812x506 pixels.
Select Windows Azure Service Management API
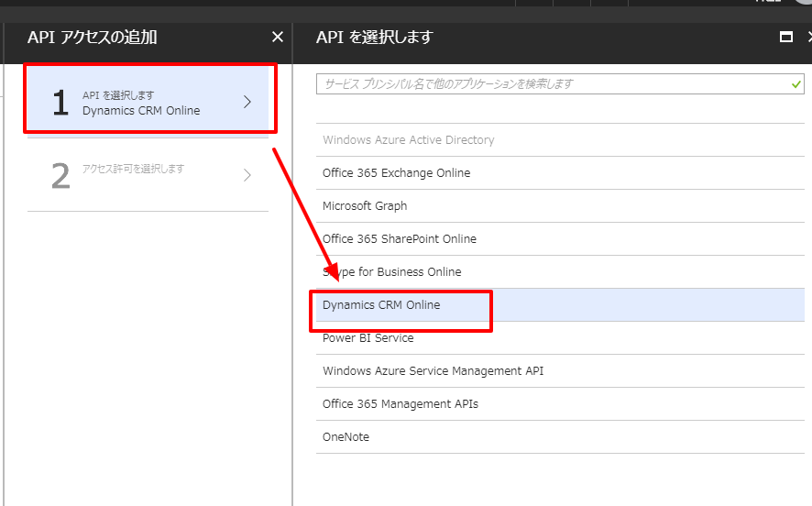(x=560, y=371)
